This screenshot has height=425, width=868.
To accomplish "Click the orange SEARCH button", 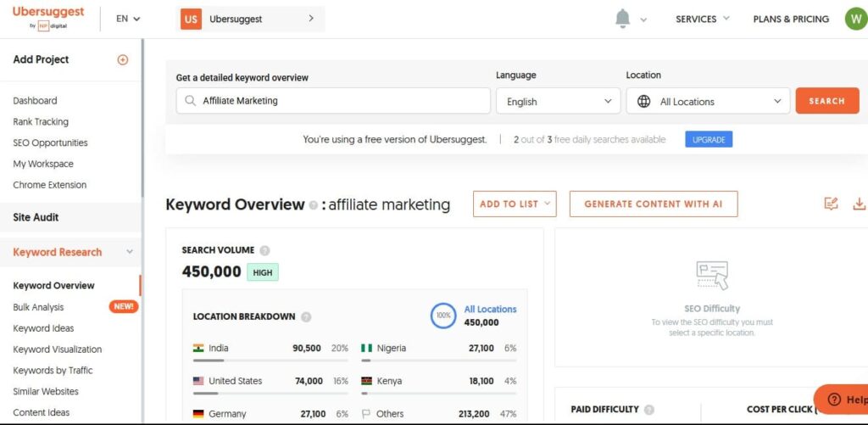I will (x=827, y=101).
